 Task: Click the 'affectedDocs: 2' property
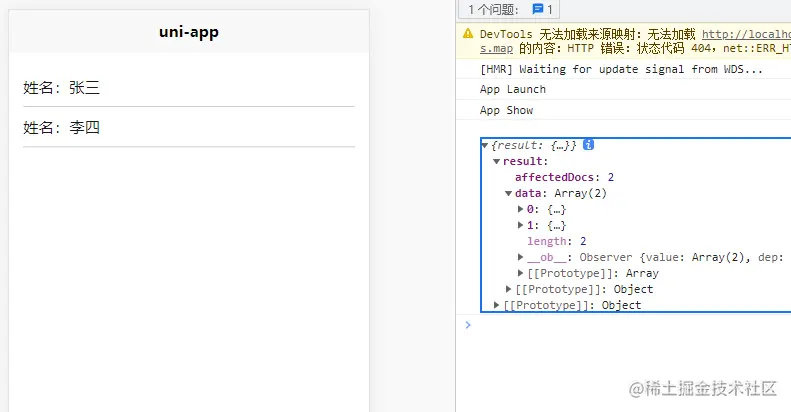[564, 177]
